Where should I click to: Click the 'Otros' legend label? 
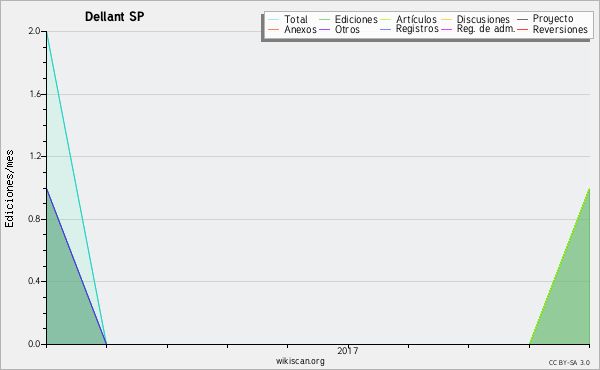point(347,29)
